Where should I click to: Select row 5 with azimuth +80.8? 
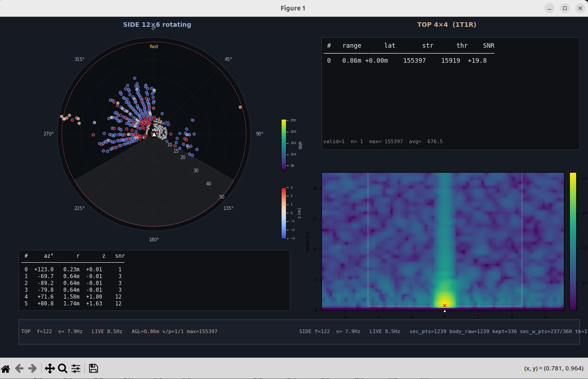click(73, 303)
